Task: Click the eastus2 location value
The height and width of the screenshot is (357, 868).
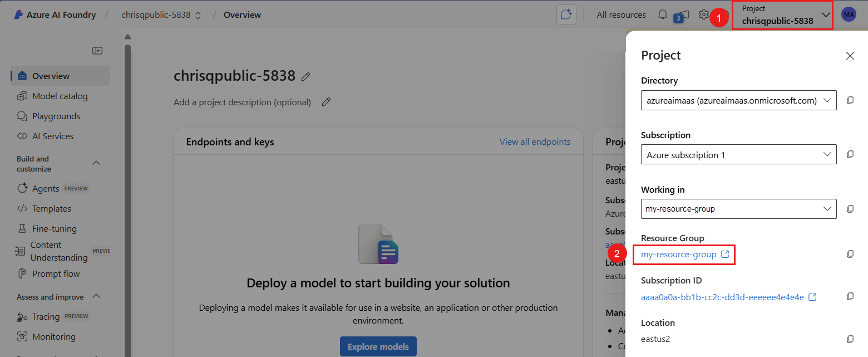Action: pos(655,339)
